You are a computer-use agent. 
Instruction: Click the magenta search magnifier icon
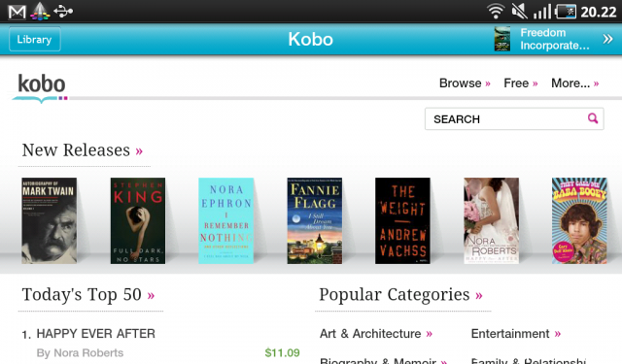593,118
